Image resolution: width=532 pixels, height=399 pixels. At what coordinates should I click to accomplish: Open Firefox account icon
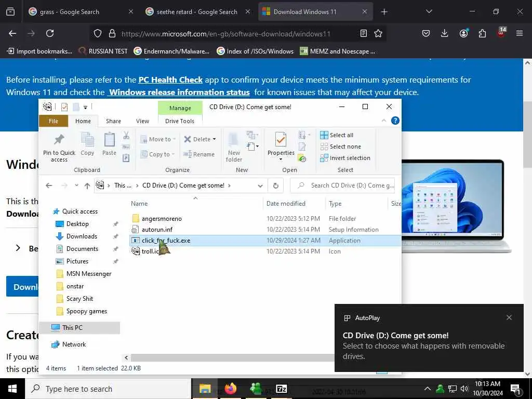tap(463, 33)
